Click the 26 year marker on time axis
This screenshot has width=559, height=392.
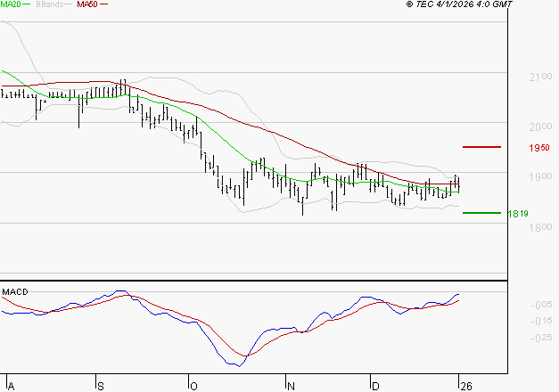[x=463, y=385]
